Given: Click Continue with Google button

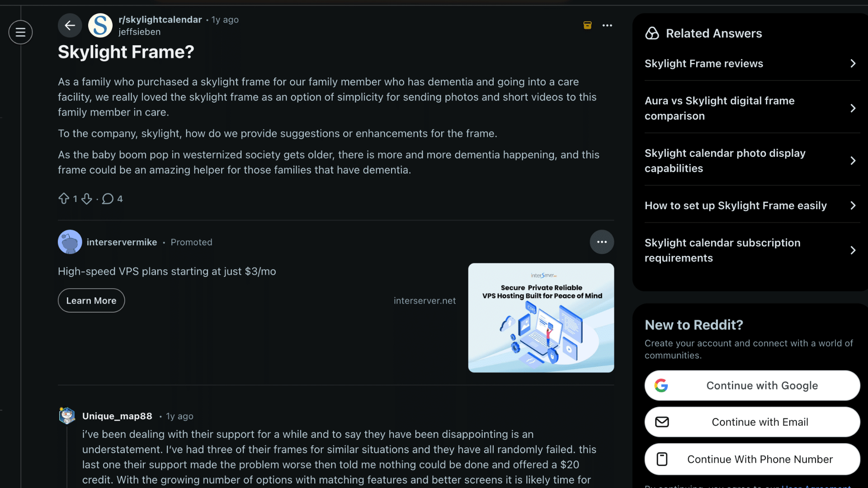Looking at the screenshot, I should click(x=752, y=385).
